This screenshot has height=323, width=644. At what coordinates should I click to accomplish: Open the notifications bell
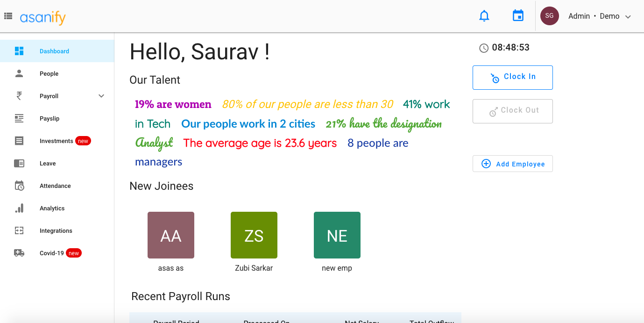pos(484,15)
